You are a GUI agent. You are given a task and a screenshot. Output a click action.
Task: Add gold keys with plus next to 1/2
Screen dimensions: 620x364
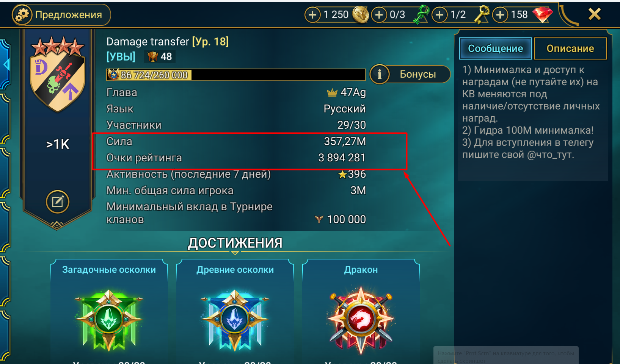coord(439,15)
